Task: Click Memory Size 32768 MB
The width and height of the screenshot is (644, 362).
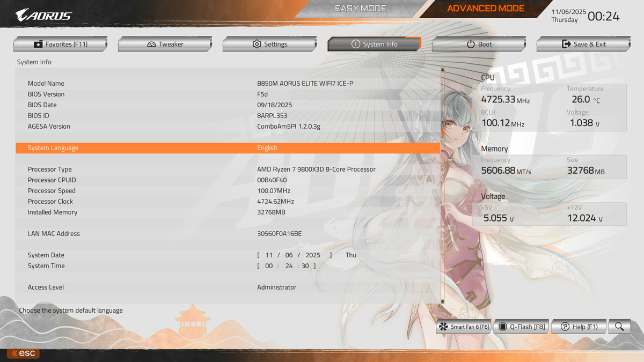Action: coord(586,171)
